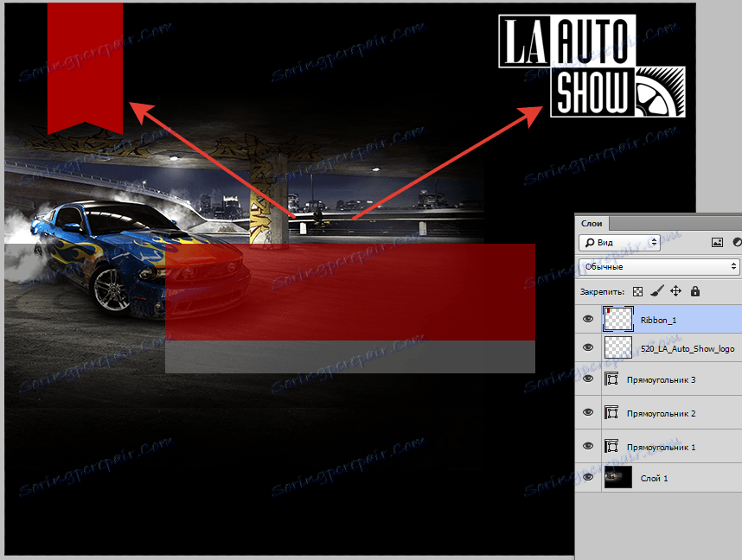Open the Вид layer filter dropdown
Image resolution: width=742 pixels, height=560 pixels.
[619, 243]
